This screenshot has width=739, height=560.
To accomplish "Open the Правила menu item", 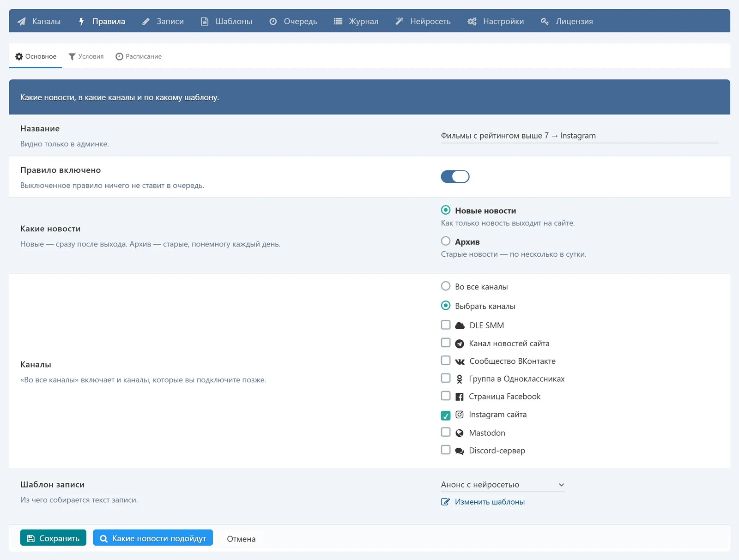I will point(102,21).
